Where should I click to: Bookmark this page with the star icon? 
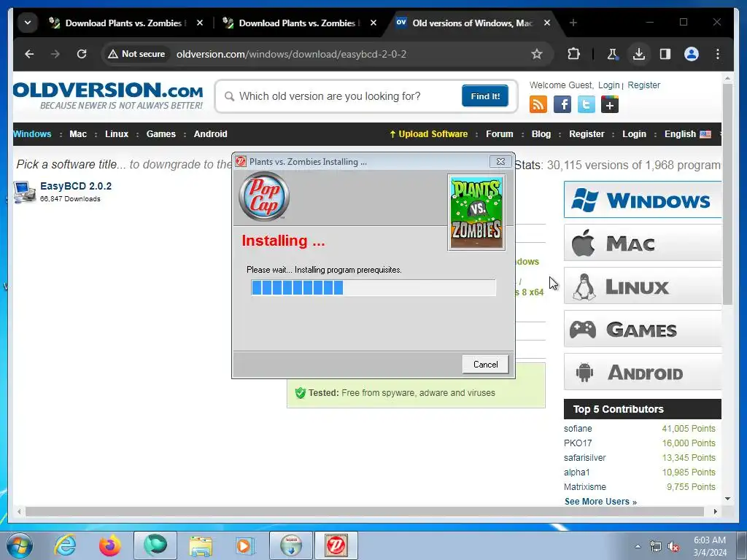point(536,54)
